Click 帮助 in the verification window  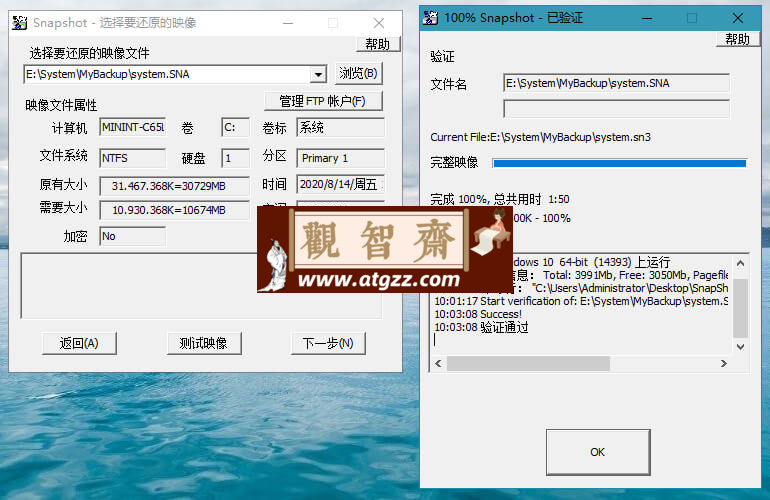(738, 39)
